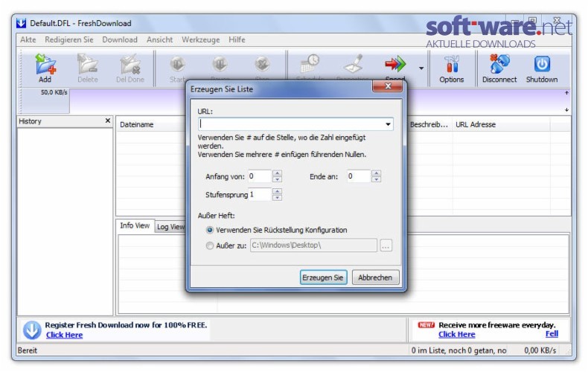
Task: Expand the Speed dropdown arrow
Action: pyautogui.click(x=421, y=68)
